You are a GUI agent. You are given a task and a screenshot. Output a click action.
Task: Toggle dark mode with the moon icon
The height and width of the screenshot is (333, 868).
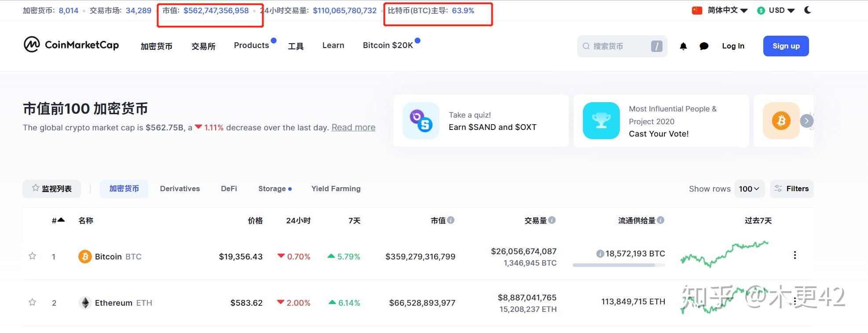[808, 10]
